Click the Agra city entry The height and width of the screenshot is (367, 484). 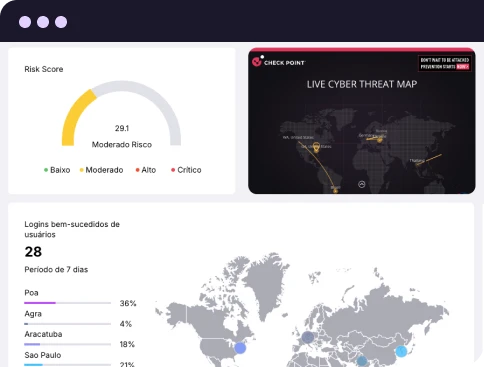(33, 314)
